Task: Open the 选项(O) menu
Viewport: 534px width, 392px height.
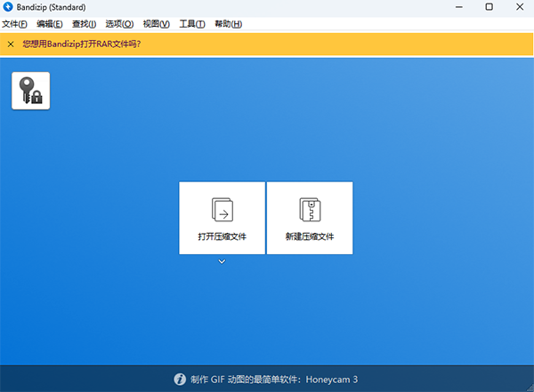Action: [x=119, y=24]
